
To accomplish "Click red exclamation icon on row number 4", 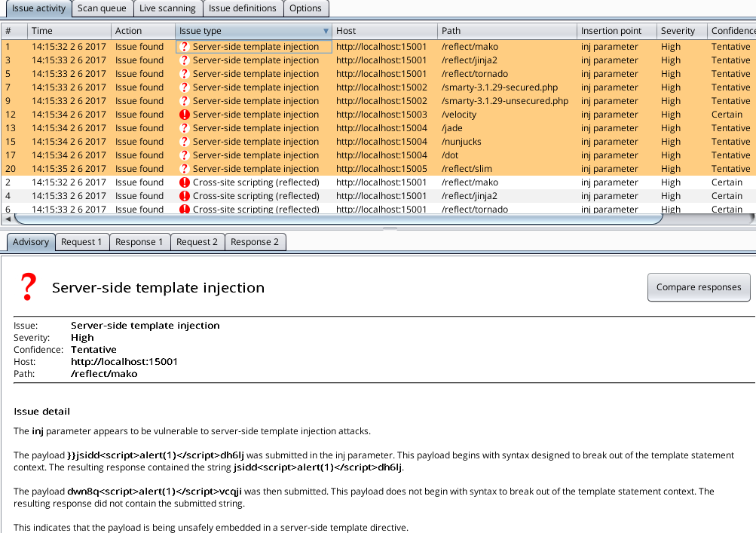I will [x=184, y=196].
